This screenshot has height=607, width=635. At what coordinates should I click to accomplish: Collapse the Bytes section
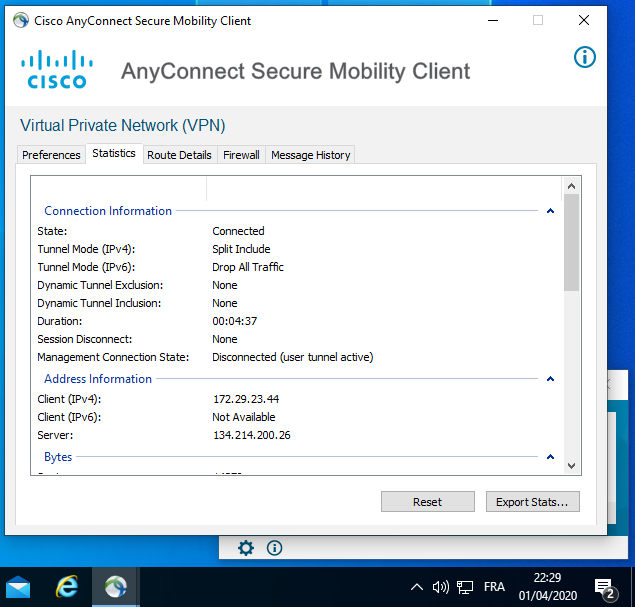[550, 457]
